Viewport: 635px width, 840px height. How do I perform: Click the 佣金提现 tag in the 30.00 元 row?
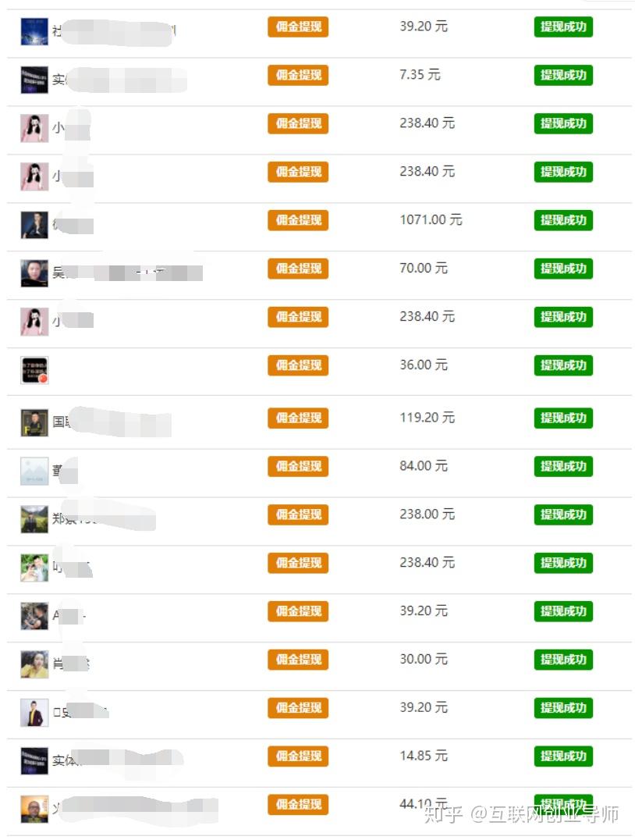(298, 660)
